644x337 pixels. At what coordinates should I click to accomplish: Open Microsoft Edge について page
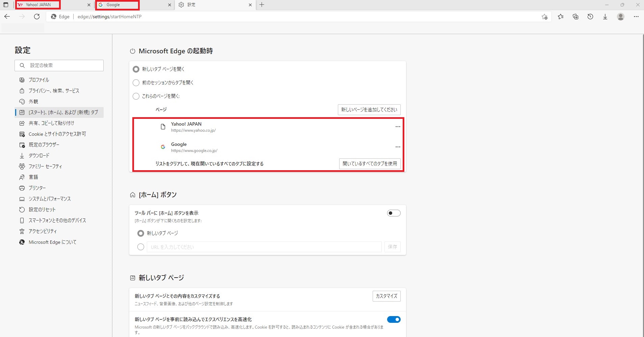click(x=59, y=242)
